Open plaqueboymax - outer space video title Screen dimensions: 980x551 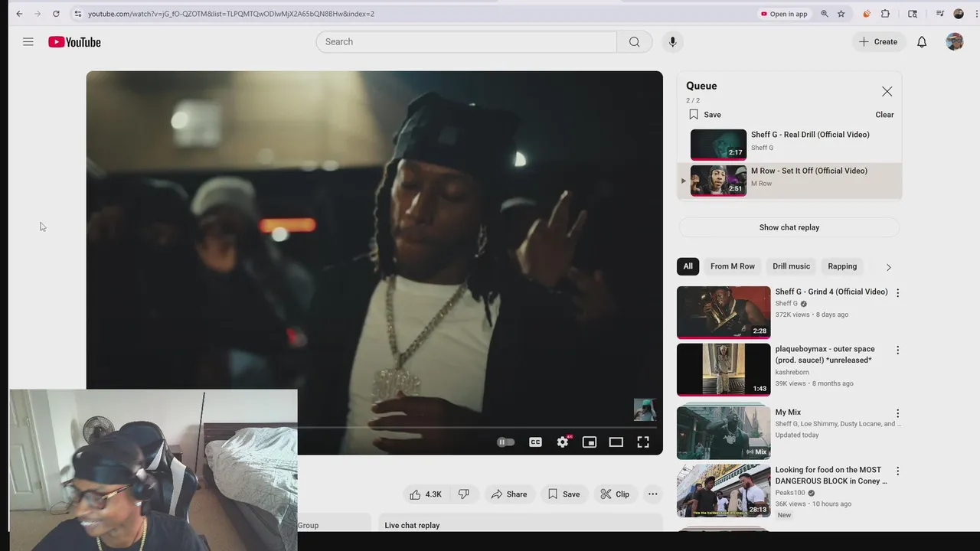click(x=825, y=354)
